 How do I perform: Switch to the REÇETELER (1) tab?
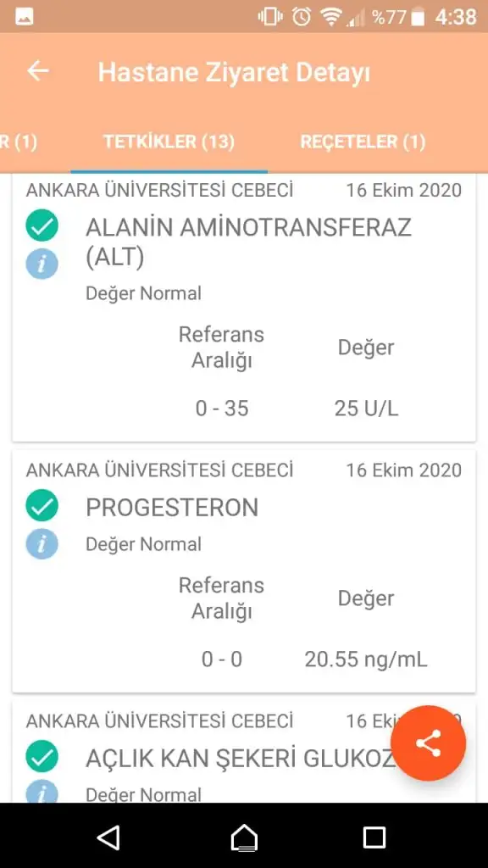[x=363, y=142]
